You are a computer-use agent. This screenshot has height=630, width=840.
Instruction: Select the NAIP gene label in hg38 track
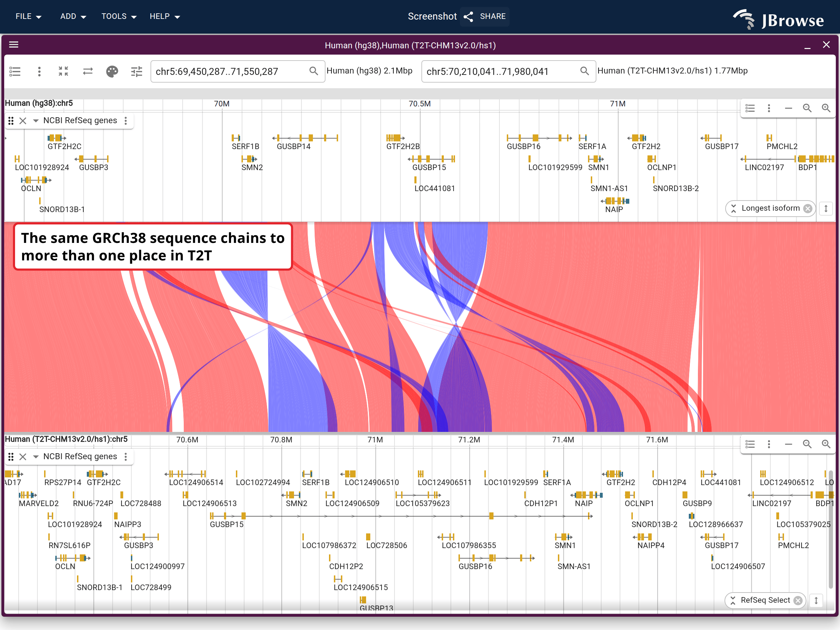(x=614, y=209)
